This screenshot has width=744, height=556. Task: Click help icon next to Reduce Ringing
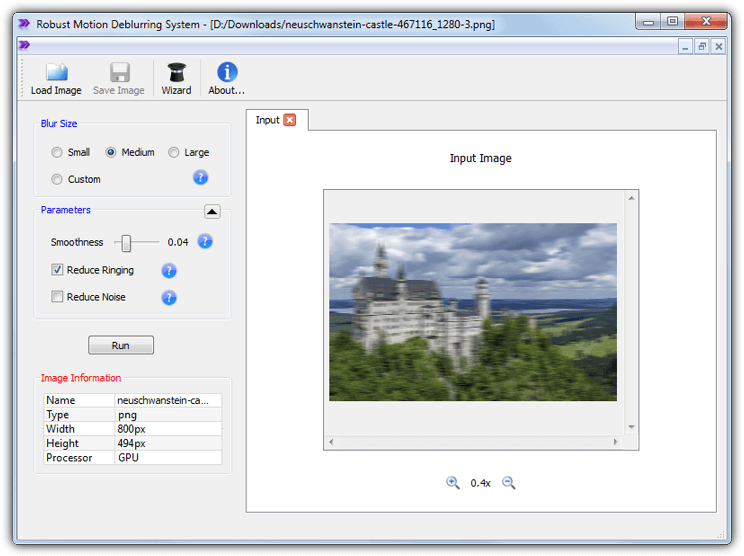click(169, 270)
